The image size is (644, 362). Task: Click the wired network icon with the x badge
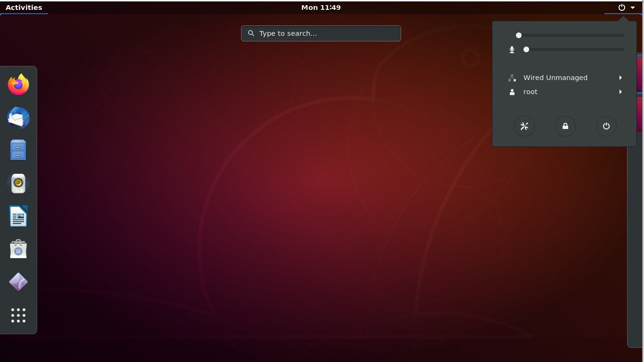(512, 78)
